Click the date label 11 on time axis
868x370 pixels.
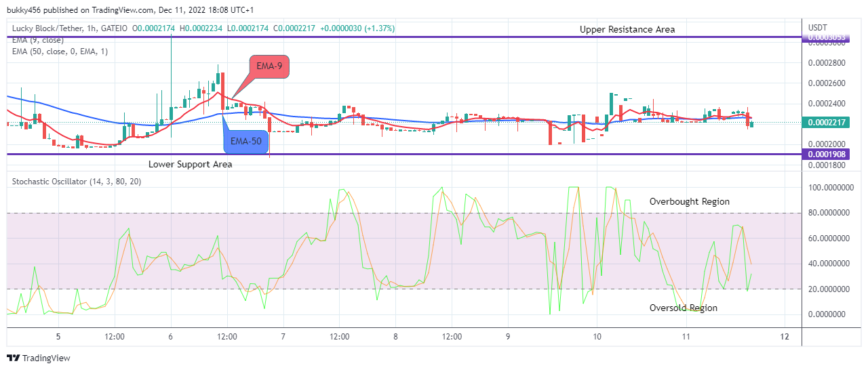tap(686, 337)
